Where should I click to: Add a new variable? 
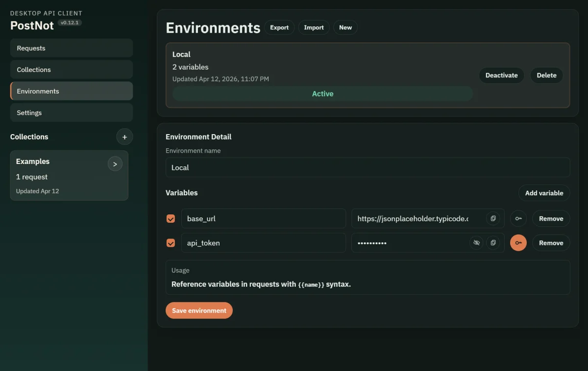[544, 193]
